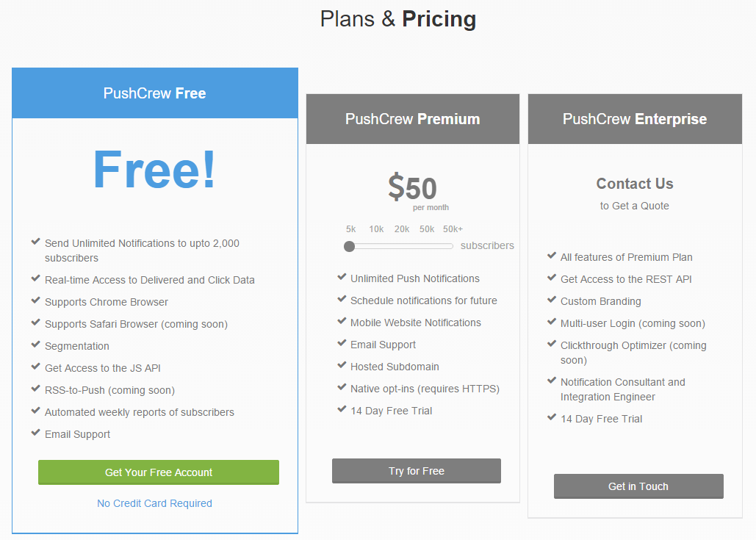Click the checkmark beside "Native opt-ins (requires HTTPS)"

coord(342,387)
